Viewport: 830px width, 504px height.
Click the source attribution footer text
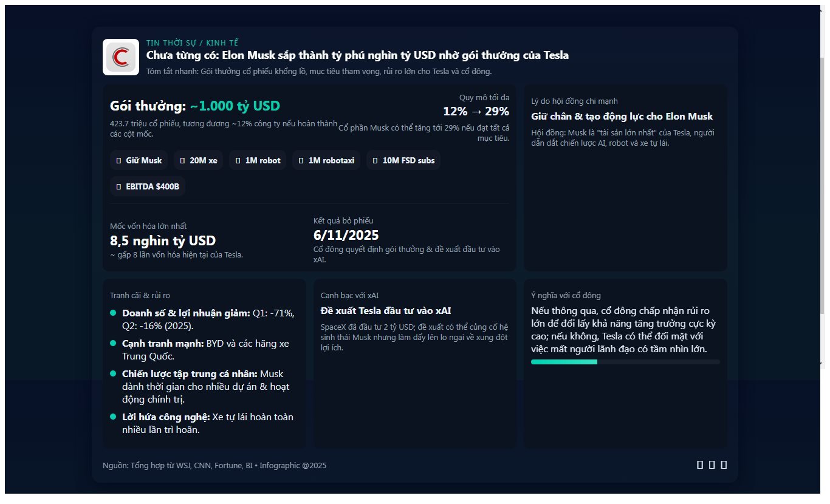click(214, 466)
